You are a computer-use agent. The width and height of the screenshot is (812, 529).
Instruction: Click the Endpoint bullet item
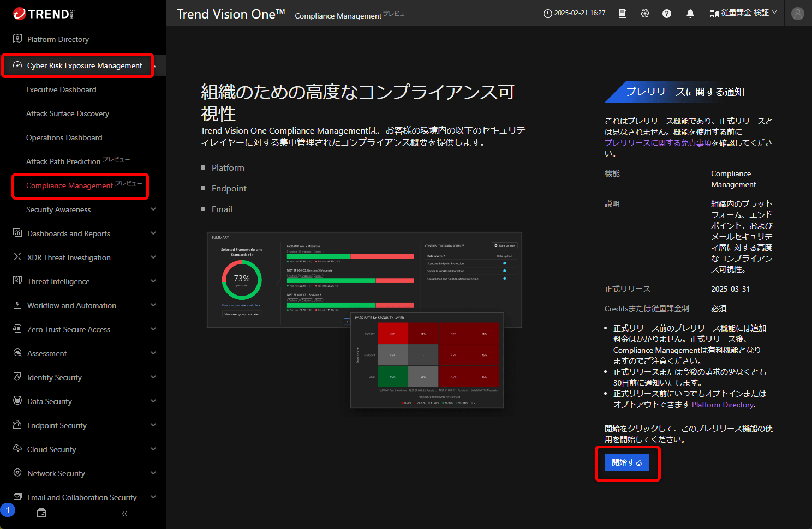tap(229, 188)
